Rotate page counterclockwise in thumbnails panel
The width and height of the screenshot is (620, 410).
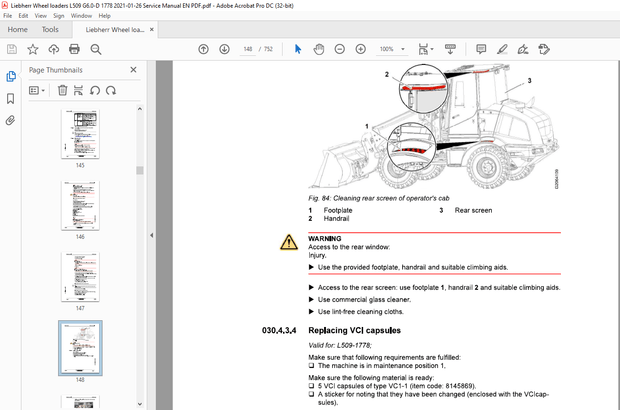(95, 90)
